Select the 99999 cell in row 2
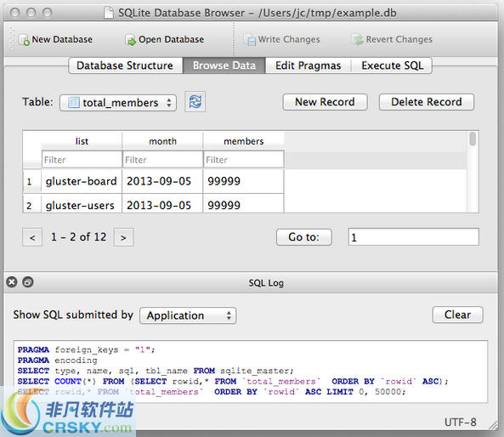The height and width of the screenshot is (437, 504). click(x=244, y=204)
